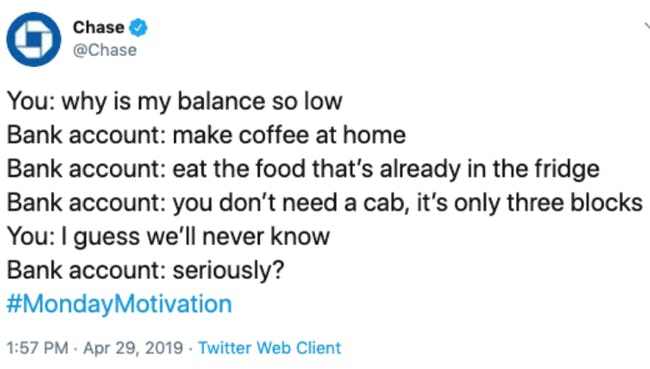Open the Chase display name profile
Viewport: 650px width, 369px height.
[98, 28]
